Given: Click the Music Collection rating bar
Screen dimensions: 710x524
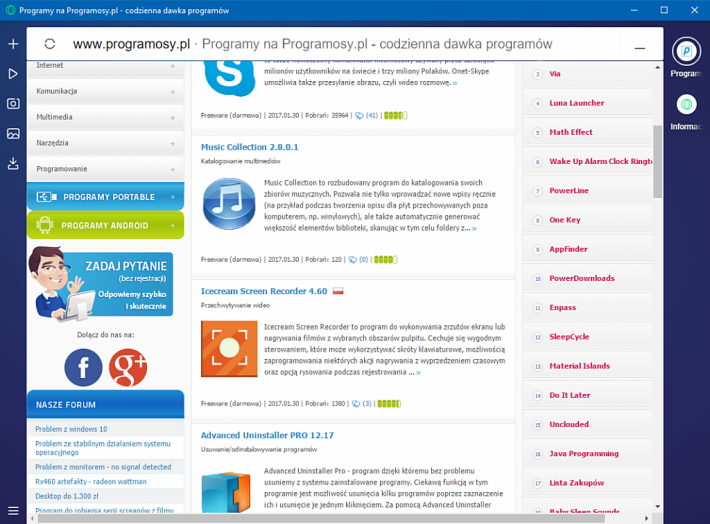Looking at the screenshot, I should (x=385, y=260).
